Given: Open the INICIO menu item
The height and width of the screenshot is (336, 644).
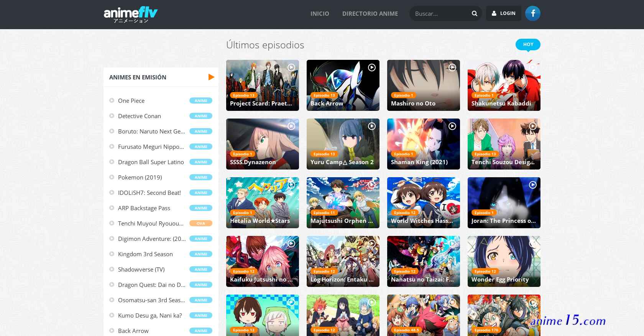Looking at the screenshot, I should click(x=320, y=13).
